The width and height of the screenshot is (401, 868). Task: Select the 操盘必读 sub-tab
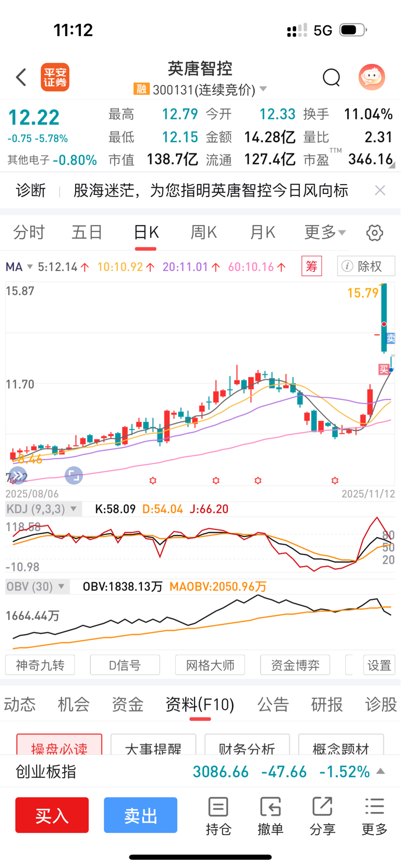[59, 745]
